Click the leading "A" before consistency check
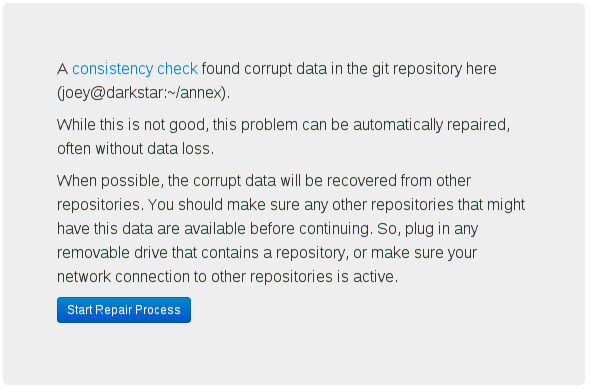The image size is (591, 390). tap(63, 69)
